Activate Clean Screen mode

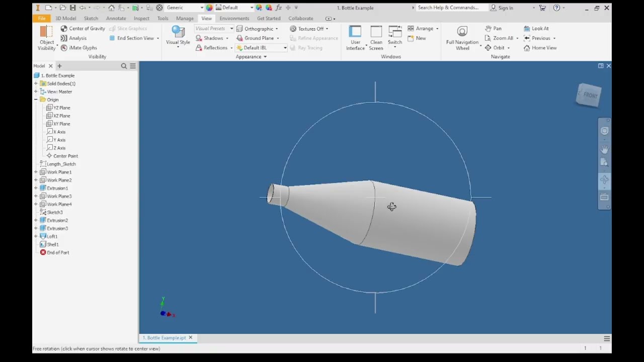point(376,38)
